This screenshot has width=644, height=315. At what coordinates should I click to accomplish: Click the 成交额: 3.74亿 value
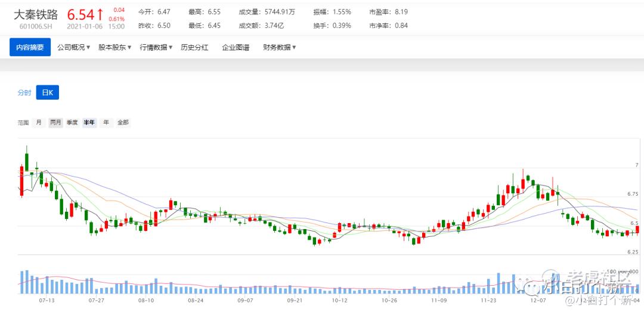tap(261, 26)
